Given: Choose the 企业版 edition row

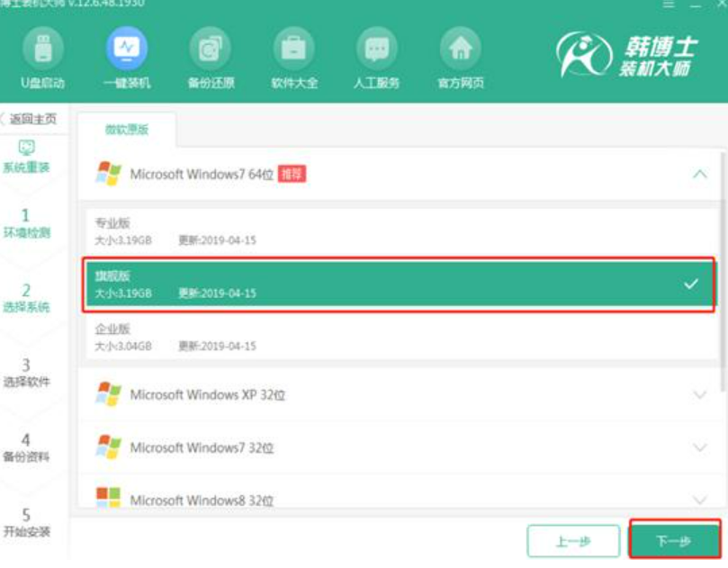Looking at the screenshot, I should (x=401, y=338).
